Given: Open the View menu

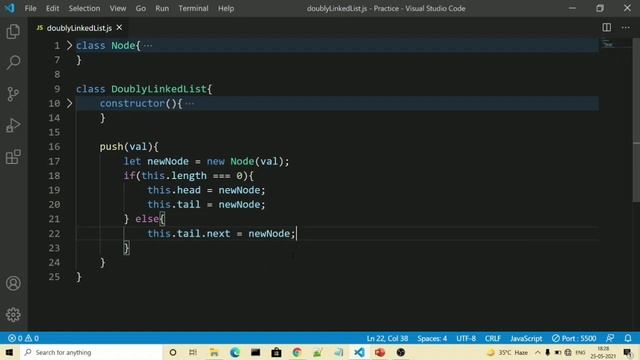Looking at the screenshot, I should tap(118, 8).
